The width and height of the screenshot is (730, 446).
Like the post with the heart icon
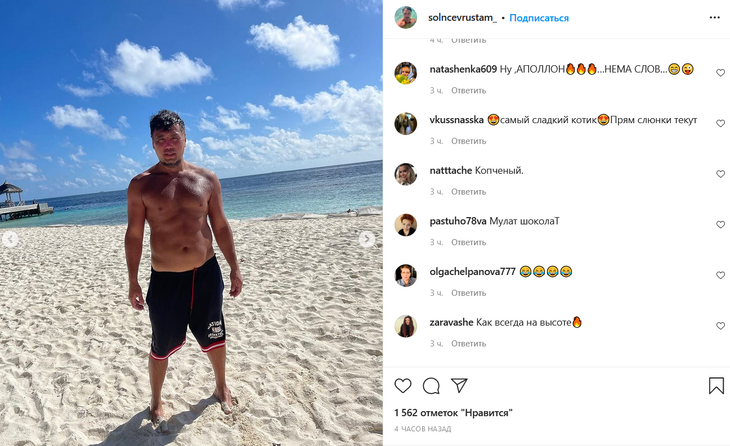click(x=403, y=386)
